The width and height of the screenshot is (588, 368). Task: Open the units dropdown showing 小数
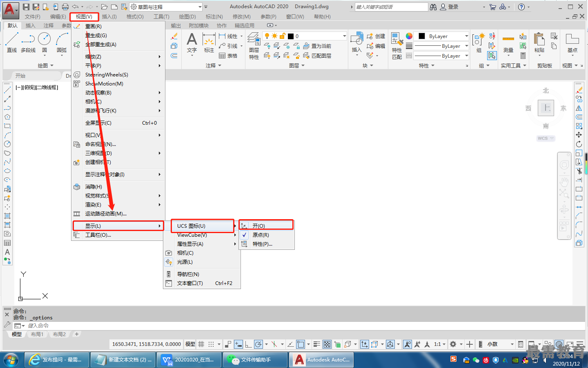[x=500, y=344]
